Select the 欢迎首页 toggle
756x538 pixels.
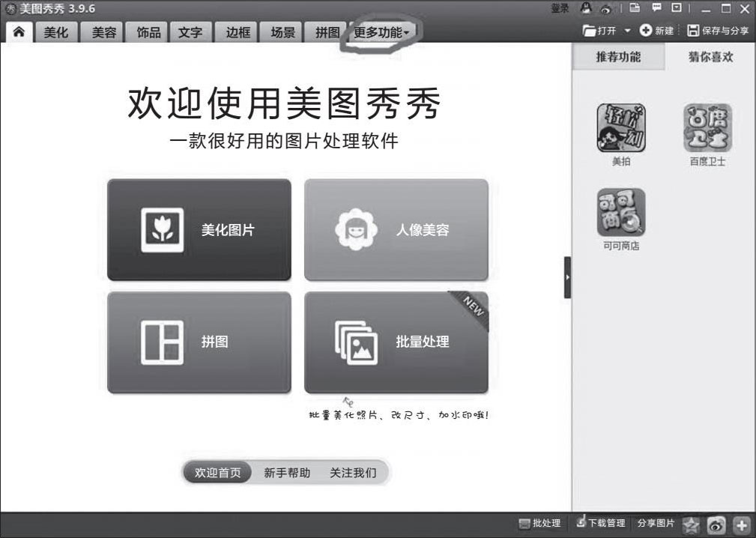click(x=217, y=473)
